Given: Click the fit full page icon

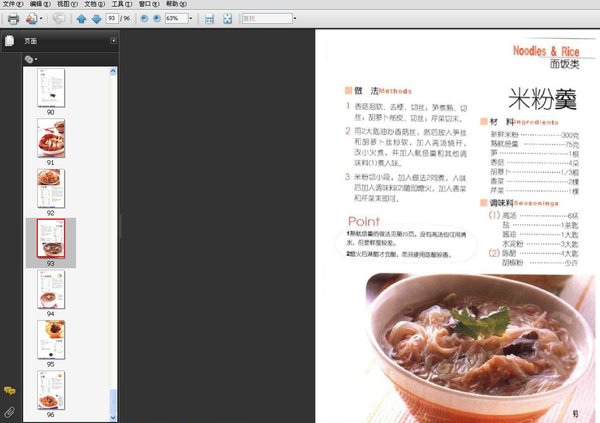Looking at the screenshot, I should coord(228,18).
